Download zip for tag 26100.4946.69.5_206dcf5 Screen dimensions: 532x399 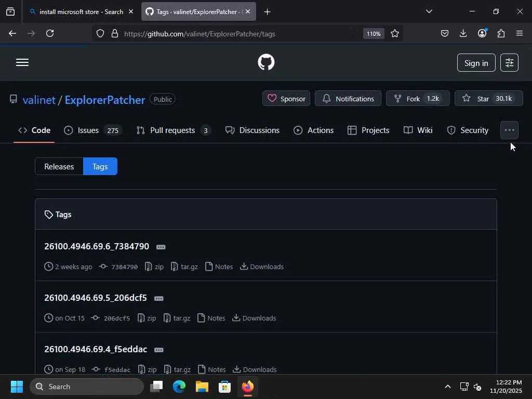click(147, 318)
